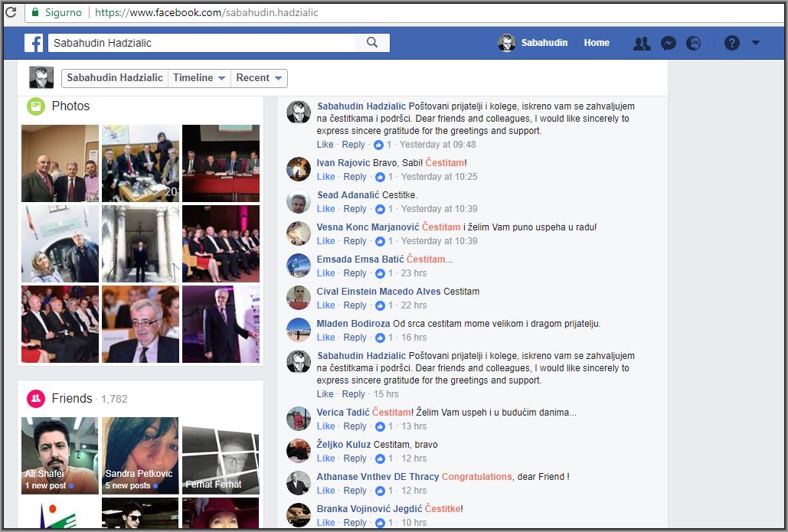Open the Friend Requests icon
The height and width of the screenshot is (532, 788).
642,43
